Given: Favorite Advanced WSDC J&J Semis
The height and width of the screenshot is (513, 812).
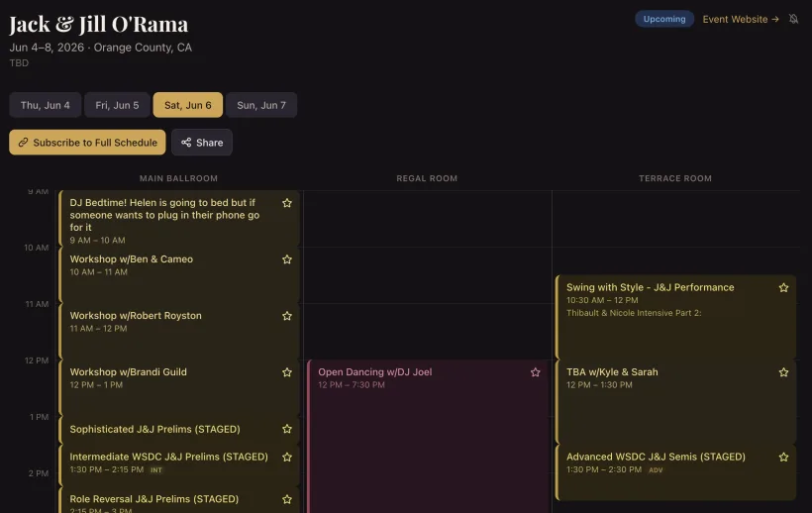Looking at the screenshot, I should click(x=783, y=458).
